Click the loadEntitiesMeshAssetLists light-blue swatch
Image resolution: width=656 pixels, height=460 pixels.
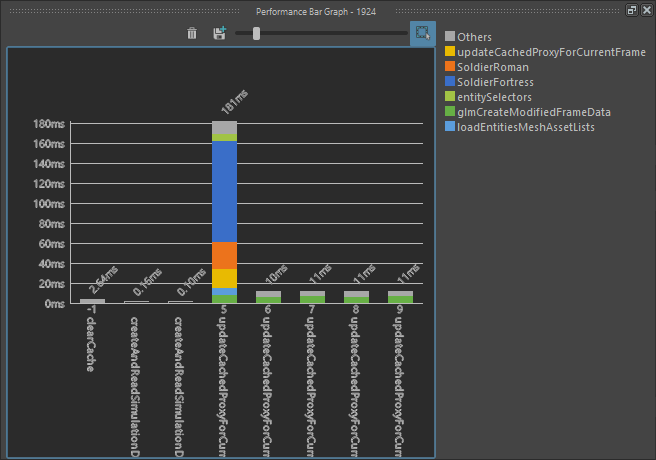coord(450,127)
